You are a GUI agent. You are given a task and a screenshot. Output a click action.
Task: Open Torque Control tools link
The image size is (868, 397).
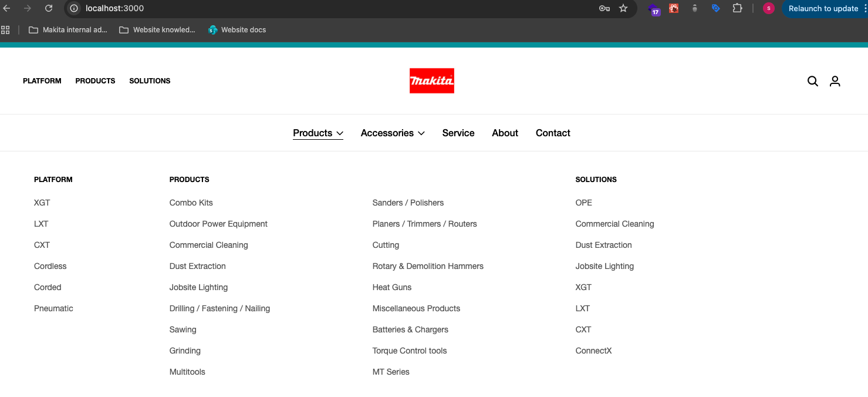pyautogui.click(x=410, y=351)
